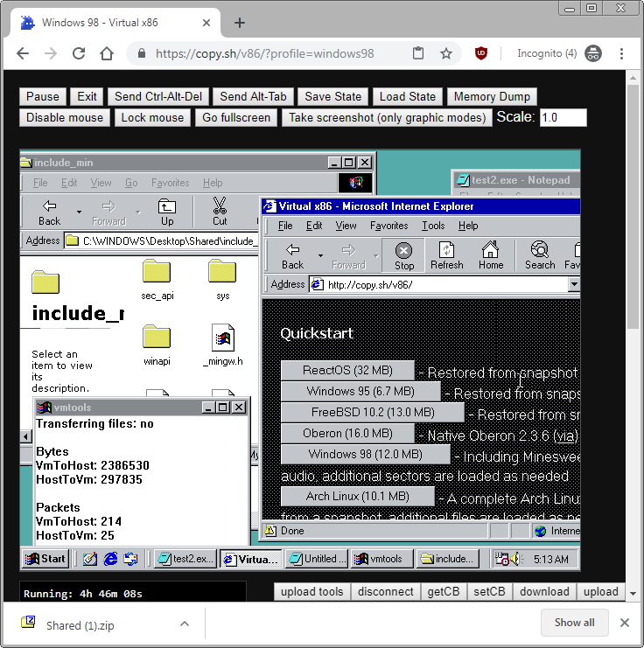Screen dimensions: 644x648
Task: Switch to vmtools taskbar button
Action: tap(381, 559)
